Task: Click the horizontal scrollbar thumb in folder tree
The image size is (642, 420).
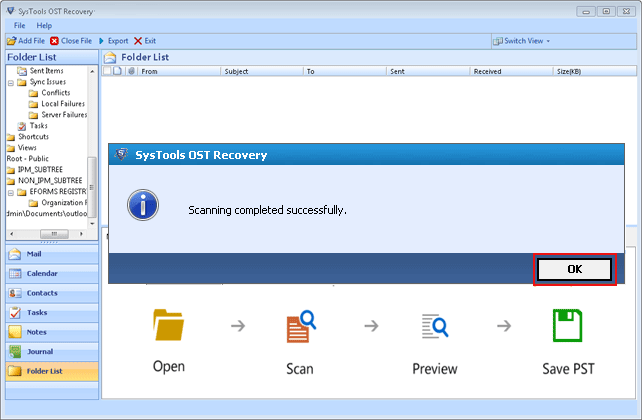Action: tap(54, 234)
